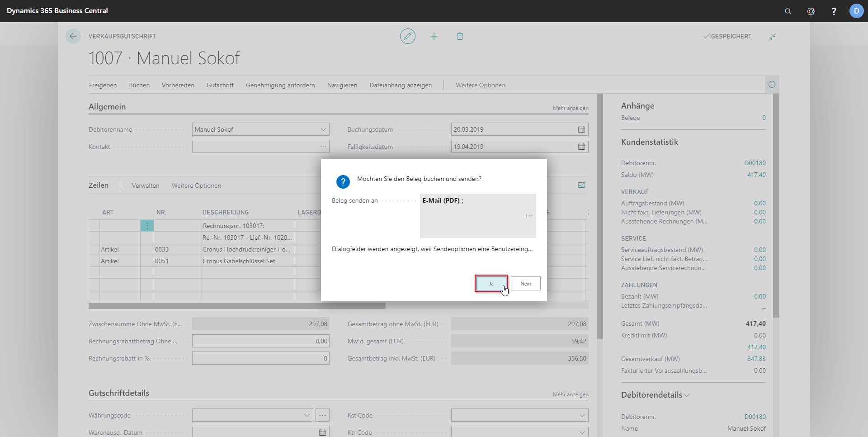Open Vorbereiten menu

tap(178, 85)
